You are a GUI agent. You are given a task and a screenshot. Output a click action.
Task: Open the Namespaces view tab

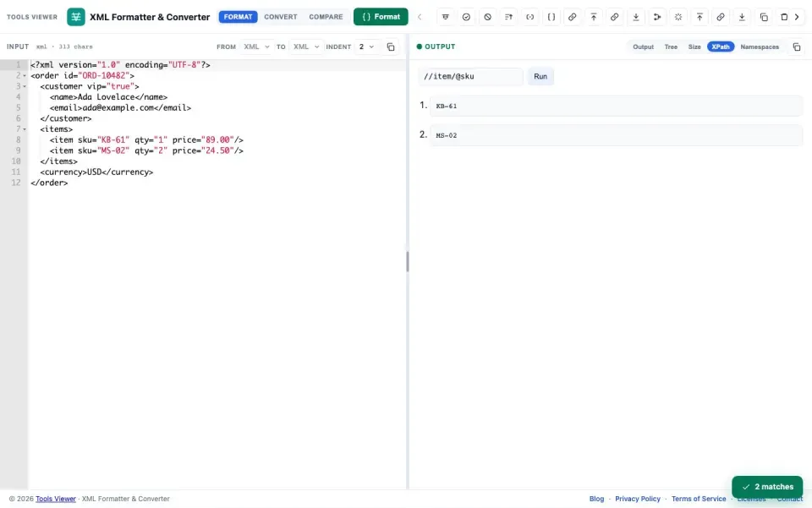coord(760,46)
